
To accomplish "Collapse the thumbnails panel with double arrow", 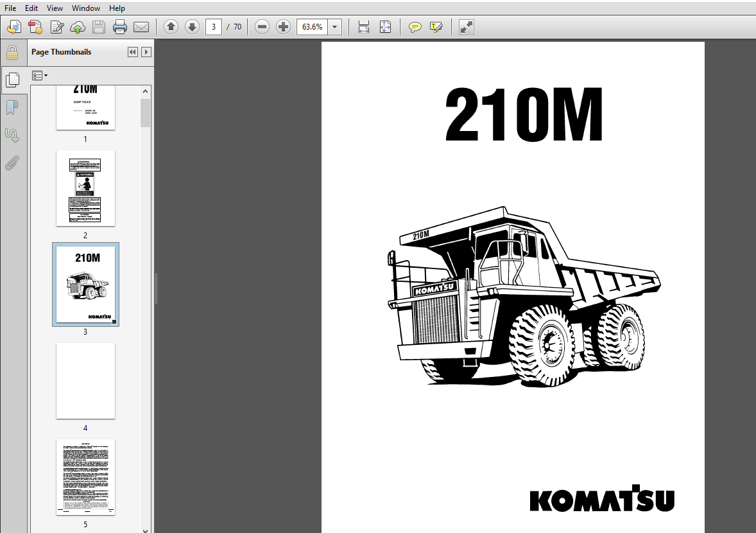I will point(133,52).
